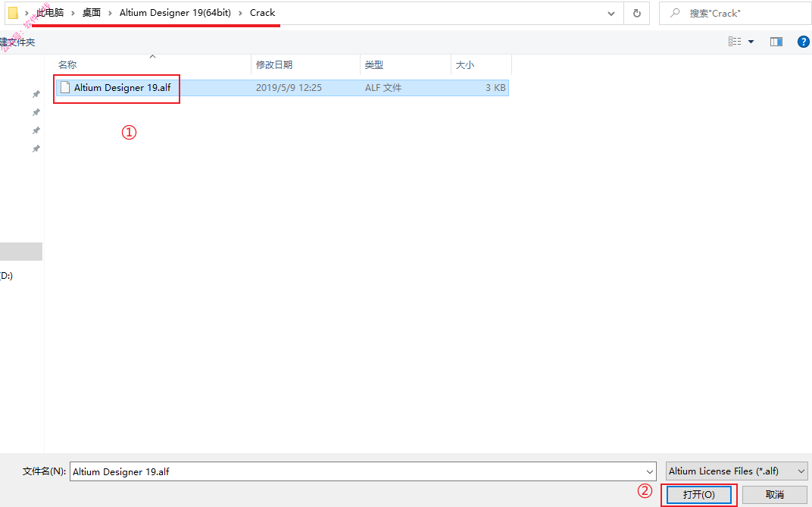Screen dimensions: 812x507
Task: Open the help question mark icon
Action: pyautogui.click(x=803, y=42)
